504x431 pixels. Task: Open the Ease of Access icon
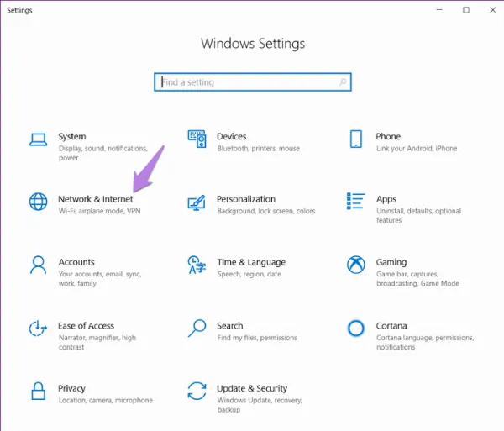(x=38, y=329)
